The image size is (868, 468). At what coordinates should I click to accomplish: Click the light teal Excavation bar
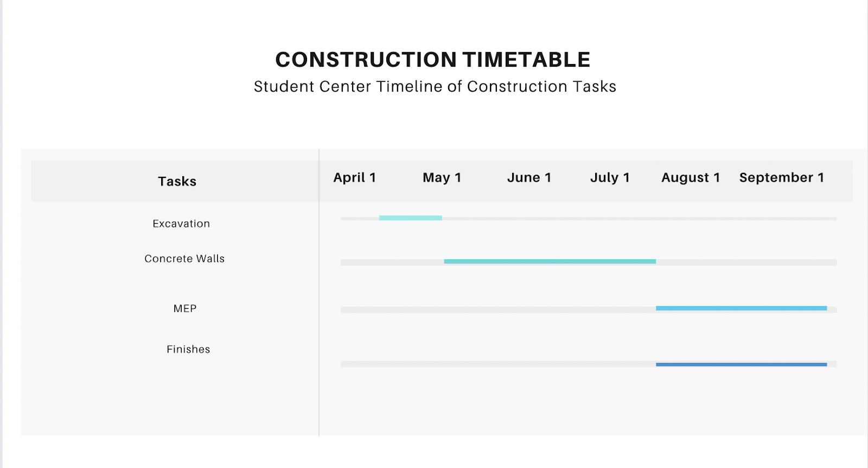[411, 218]
